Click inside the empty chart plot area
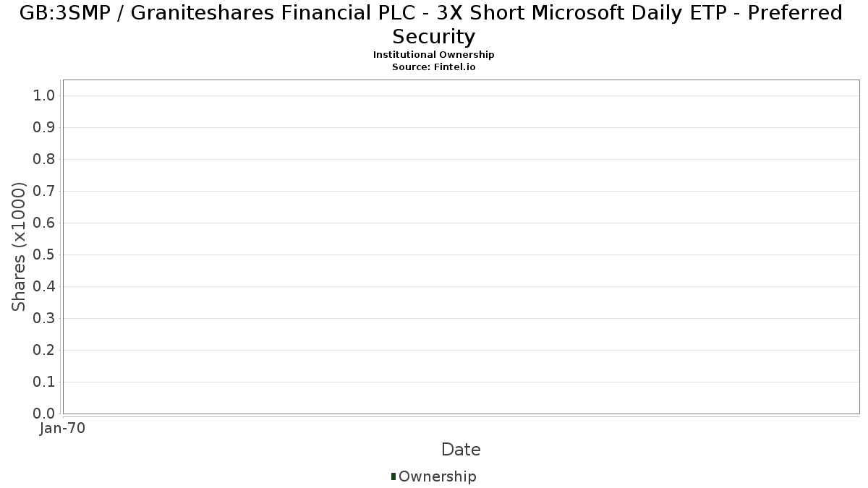This screenshot has height=488, width=868. [x=461, y=247]
